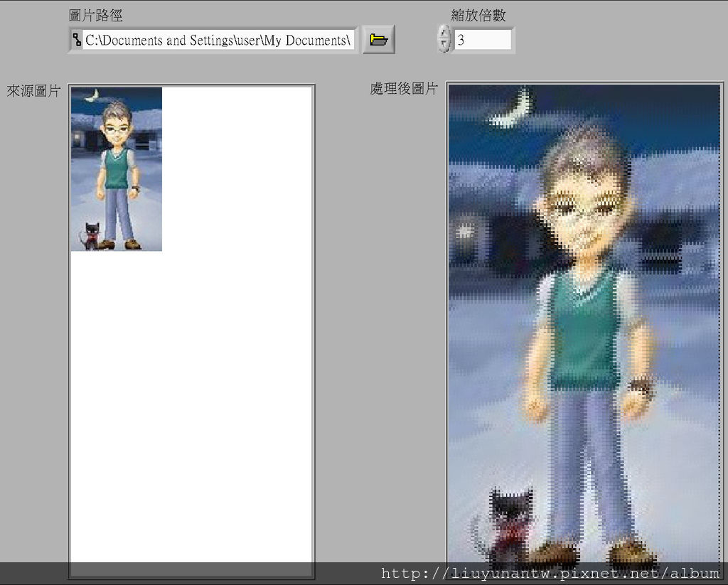
Task: Click the 縮放倍數 numeric field showing 3
Action: (x=483, y=40)
